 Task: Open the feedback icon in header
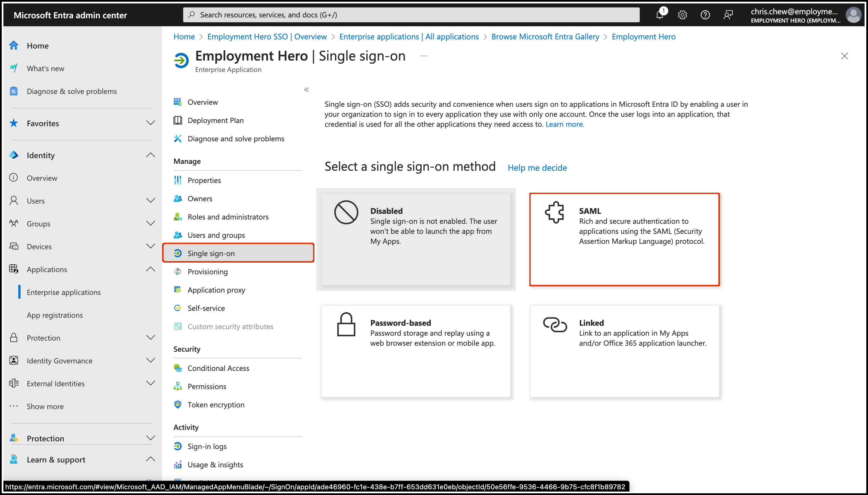728,15
